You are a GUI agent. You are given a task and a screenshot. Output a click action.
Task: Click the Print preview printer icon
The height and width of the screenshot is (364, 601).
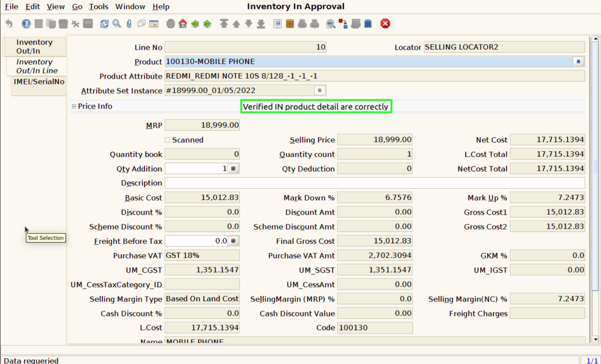302,23
